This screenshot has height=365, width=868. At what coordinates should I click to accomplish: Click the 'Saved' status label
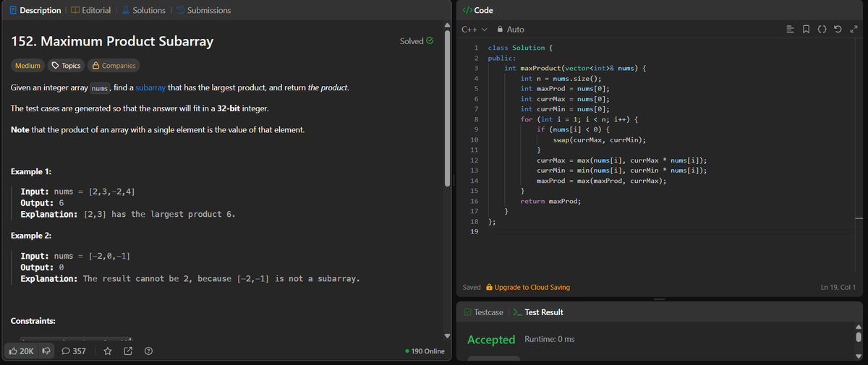[472, 287]
